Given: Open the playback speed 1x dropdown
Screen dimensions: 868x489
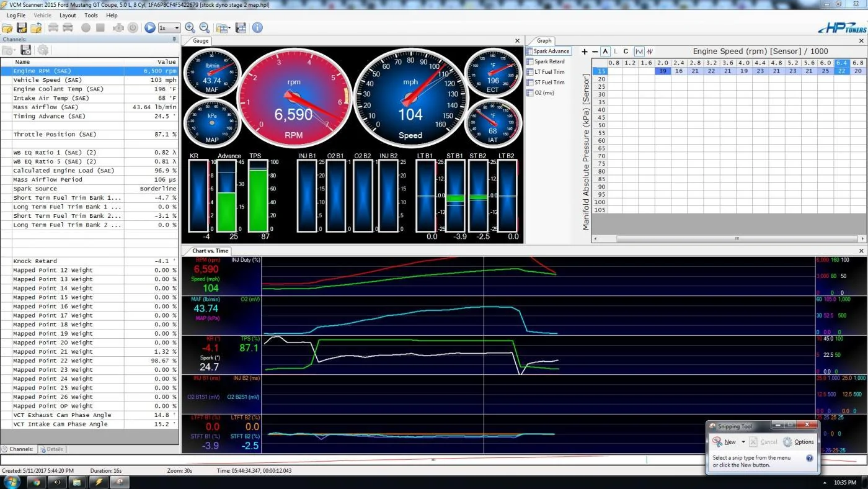Looking at the screenshot, I should pos(169,28).
